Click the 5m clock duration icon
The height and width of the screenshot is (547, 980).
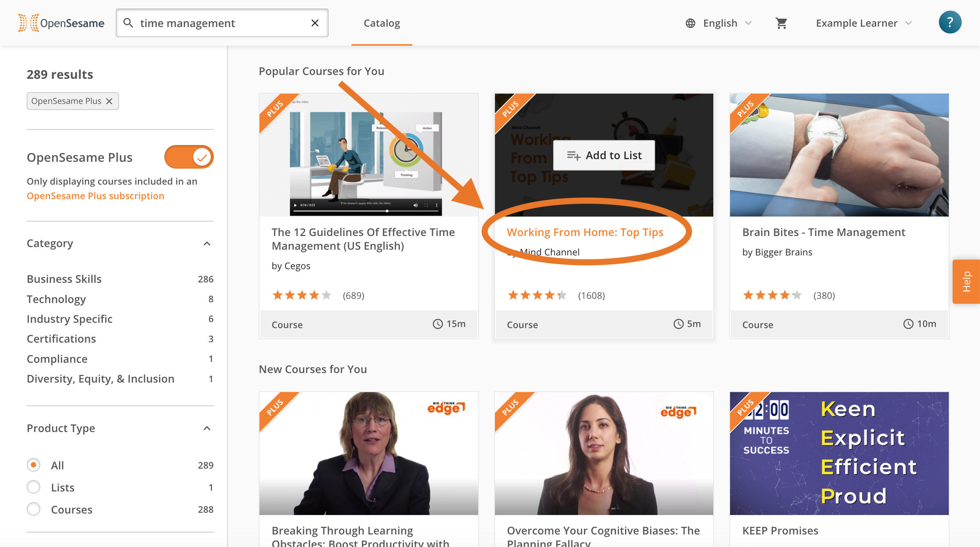click(679, 324)
